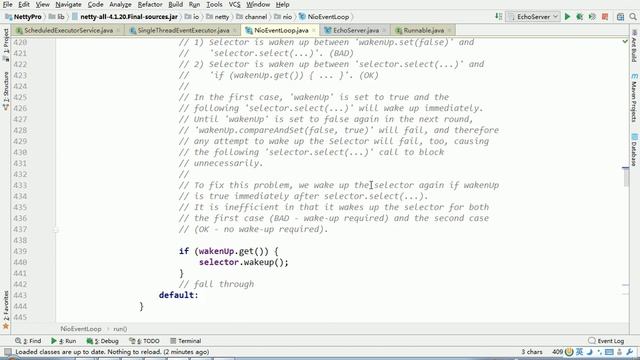Click the wrench icon in status tray
This screenshot has height=360, width=640.
[630, 352]
